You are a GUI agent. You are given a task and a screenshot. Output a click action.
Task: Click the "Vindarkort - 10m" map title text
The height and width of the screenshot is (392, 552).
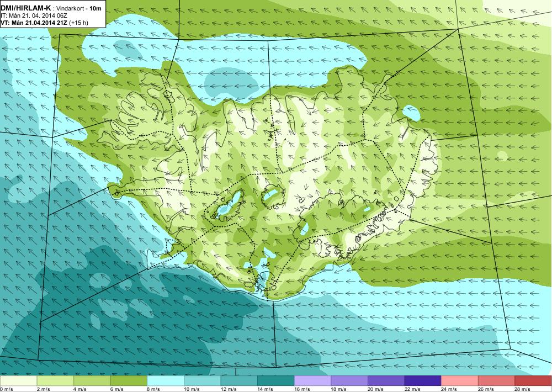pos(78,8)
